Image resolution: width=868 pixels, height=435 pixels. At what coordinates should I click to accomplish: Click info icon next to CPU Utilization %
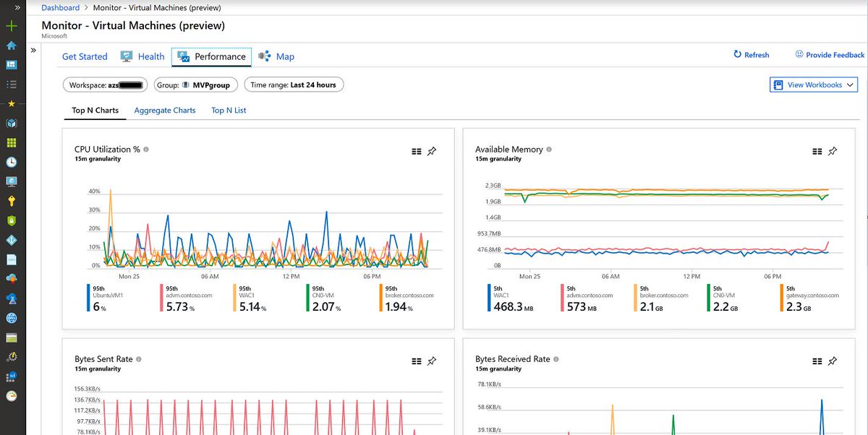point(146,150)
